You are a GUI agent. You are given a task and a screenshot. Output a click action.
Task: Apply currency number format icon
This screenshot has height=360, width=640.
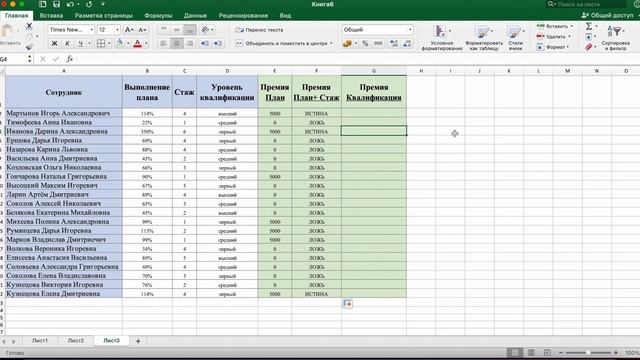click(347, 43)
